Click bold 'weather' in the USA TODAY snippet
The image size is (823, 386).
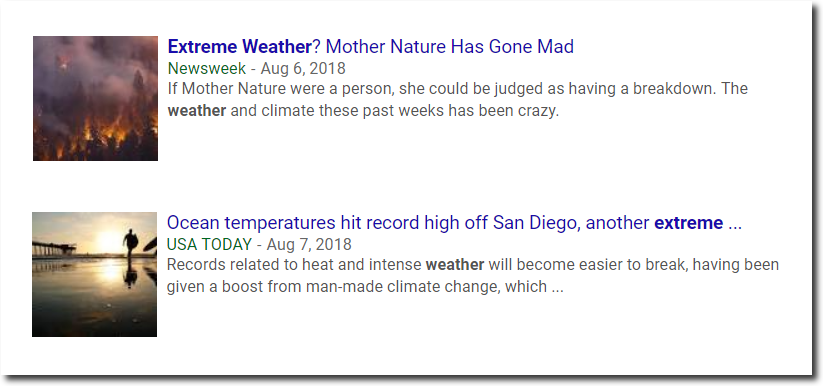(x=455, y=265)
